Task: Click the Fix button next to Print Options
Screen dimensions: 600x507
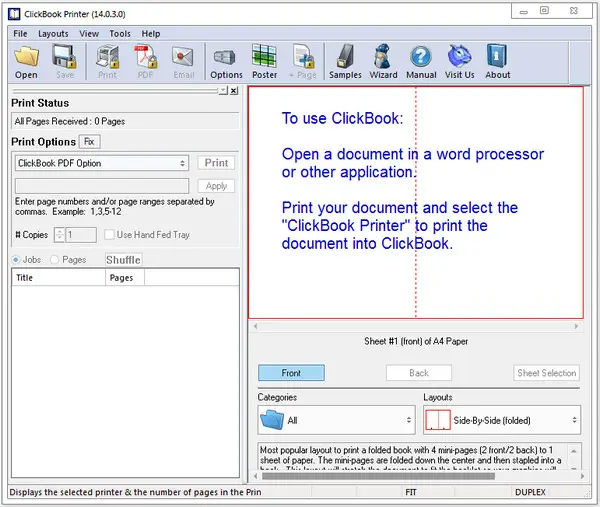Action: point(90,142)
